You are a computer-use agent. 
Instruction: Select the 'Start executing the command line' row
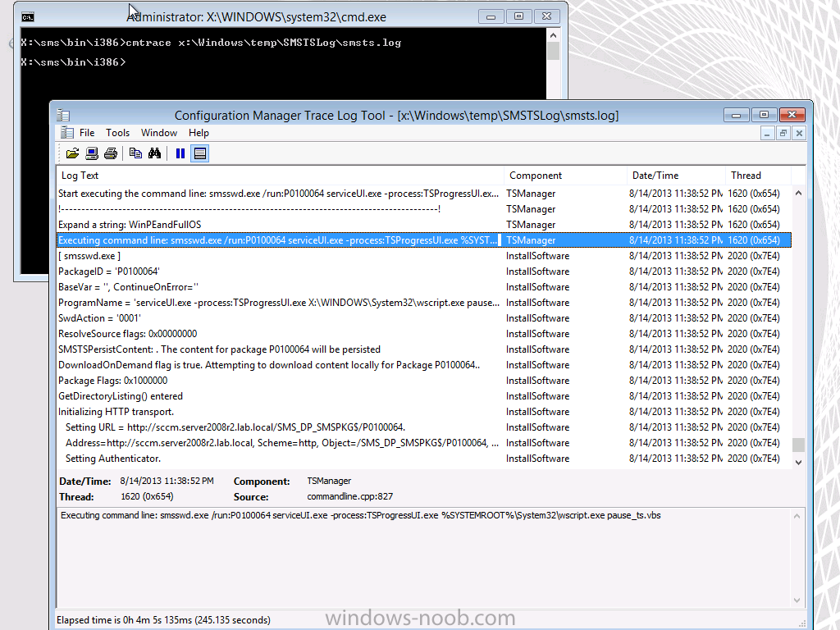click(424, 194)
